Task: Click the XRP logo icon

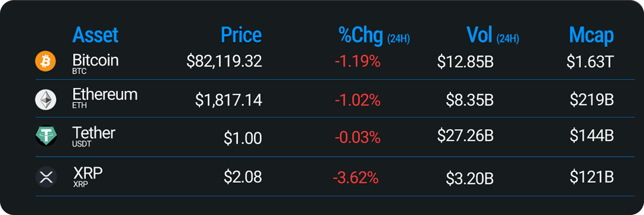Action: [x=46, y=177]
